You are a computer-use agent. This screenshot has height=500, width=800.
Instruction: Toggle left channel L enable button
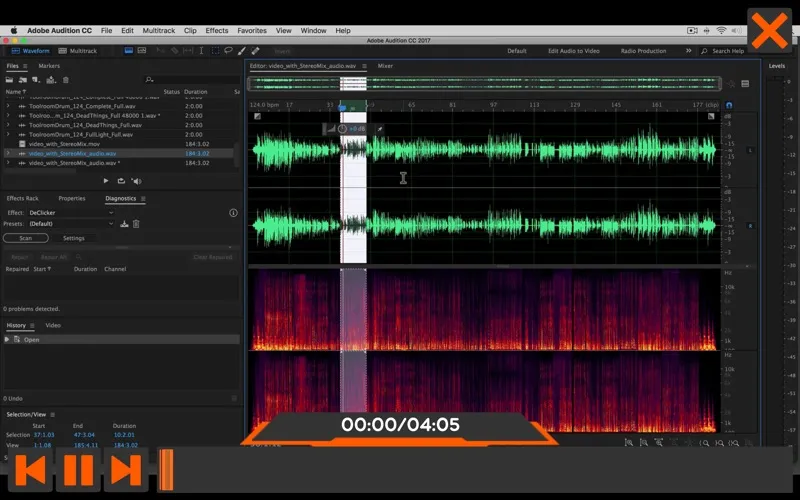click(x=750, y=150)
